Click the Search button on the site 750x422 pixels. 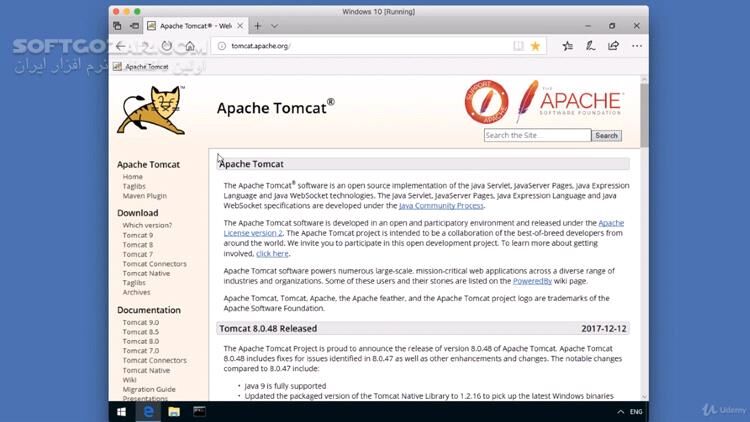606,135
